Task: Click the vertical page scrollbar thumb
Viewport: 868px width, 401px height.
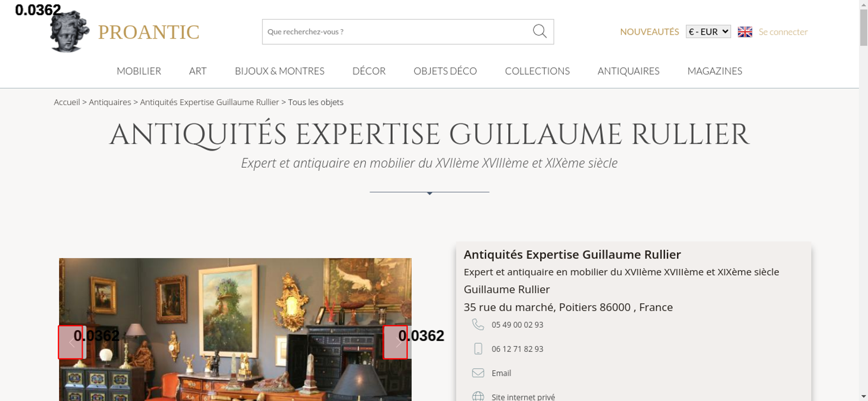Action: click(x=863, y=27)
